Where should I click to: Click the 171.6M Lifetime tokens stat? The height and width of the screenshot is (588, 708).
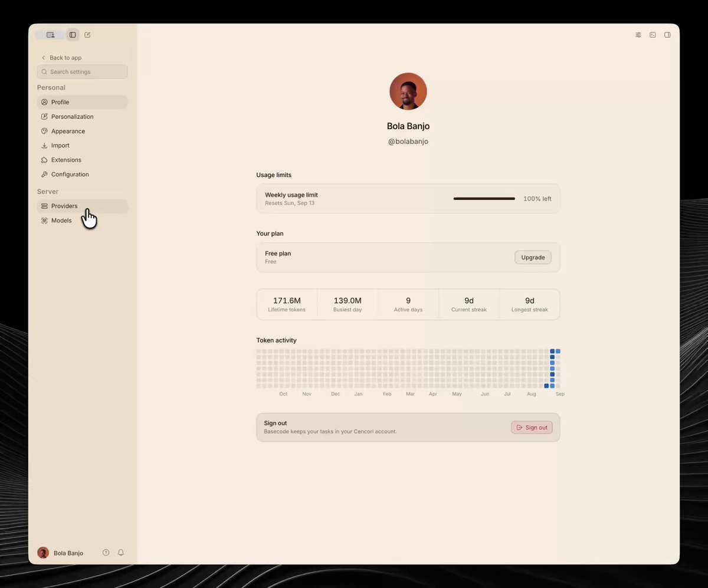(x=287, y=304)
